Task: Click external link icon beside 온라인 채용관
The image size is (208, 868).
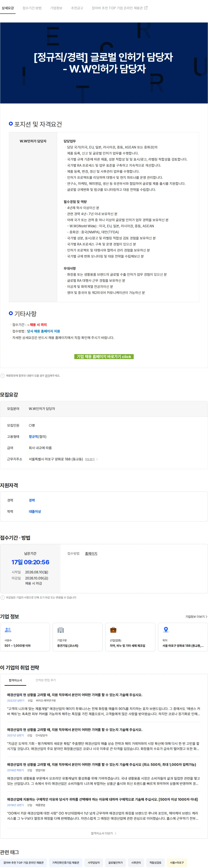Action: click(146, 8)
